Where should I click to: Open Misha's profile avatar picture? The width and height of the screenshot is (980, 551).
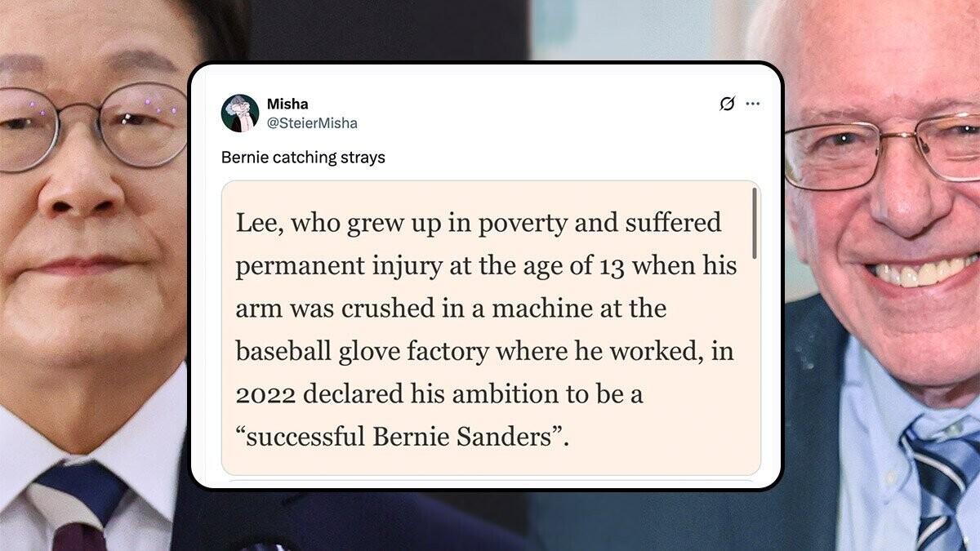[x=240, y=113]
